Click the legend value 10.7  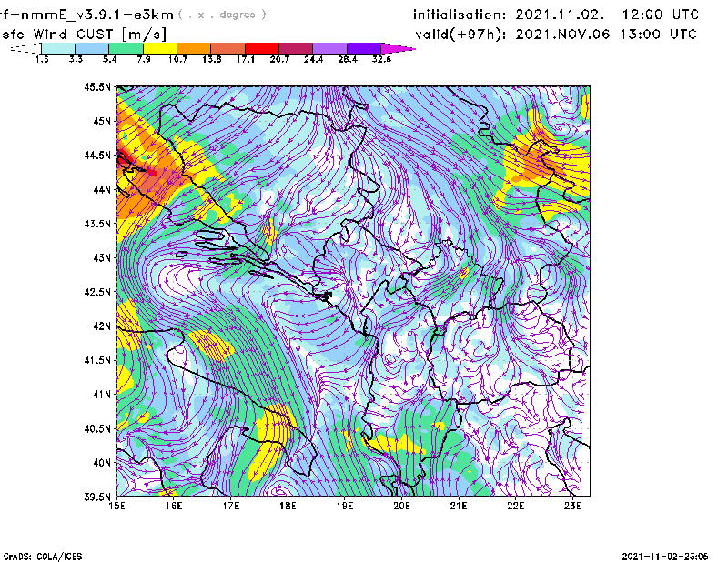coord(177,59)
